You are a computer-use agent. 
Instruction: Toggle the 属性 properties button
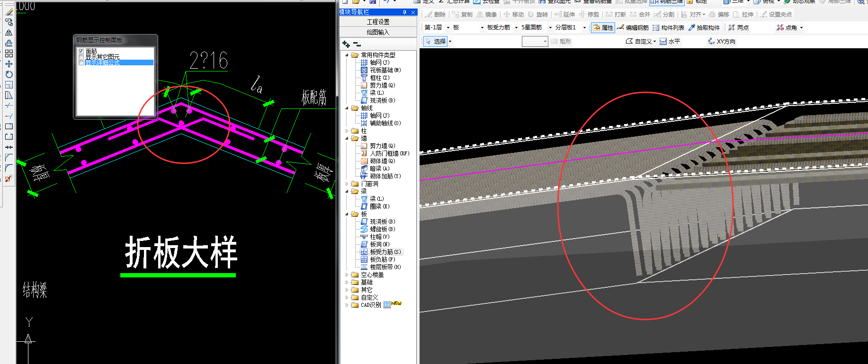(603, 27)
